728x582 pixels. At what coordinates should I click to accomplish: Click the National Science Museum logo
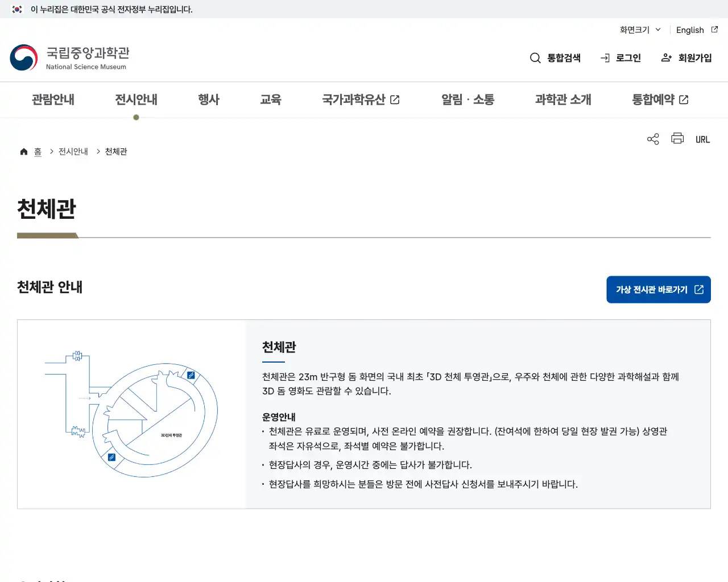pyautogui.click(x=69, y=57)
